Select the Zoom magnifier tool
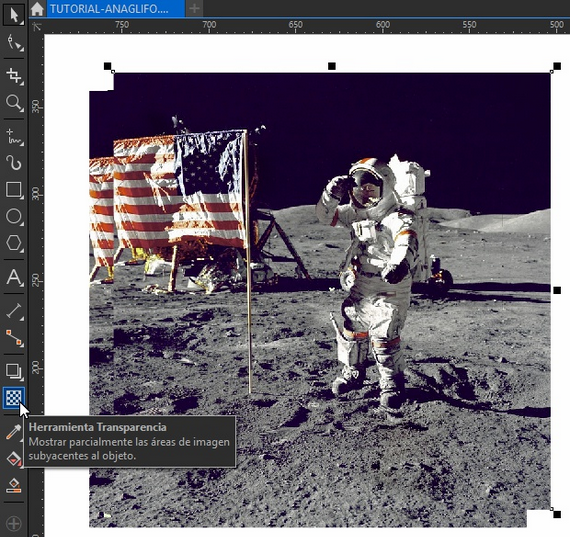Image resolution: width=571 pixels, height=537 pixels. 14,103
